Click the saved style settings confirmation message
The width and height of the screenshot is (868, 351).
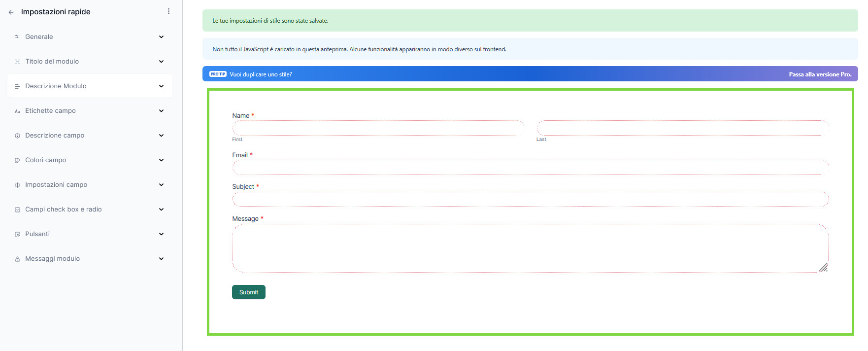click(270, 21)
